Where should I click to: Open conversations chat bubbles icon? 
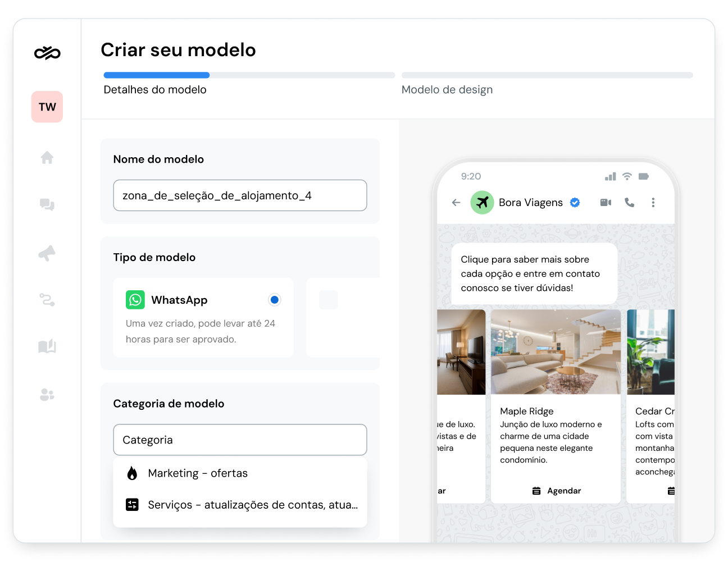47,205
